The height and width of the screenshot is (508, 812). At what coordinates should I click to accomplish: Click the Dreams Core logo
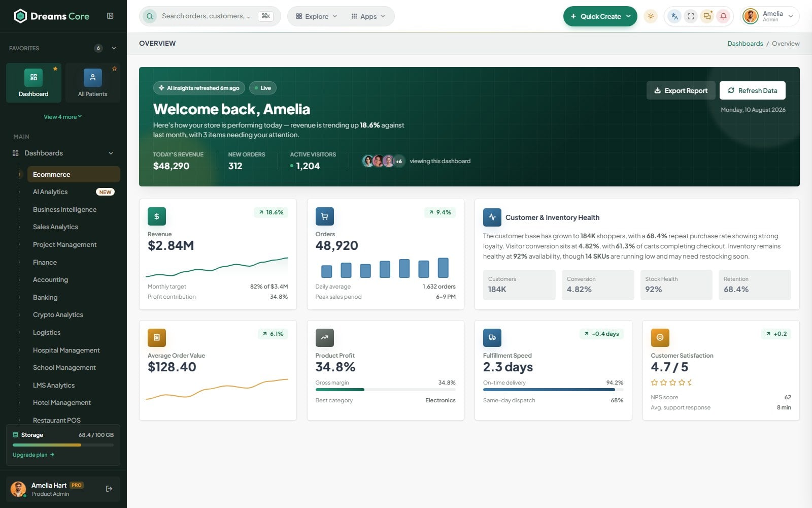(x=51, y=16)
